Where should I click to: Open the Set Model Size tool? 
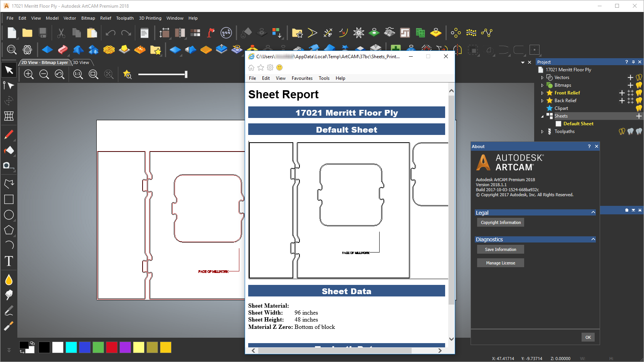pos(164,33)
